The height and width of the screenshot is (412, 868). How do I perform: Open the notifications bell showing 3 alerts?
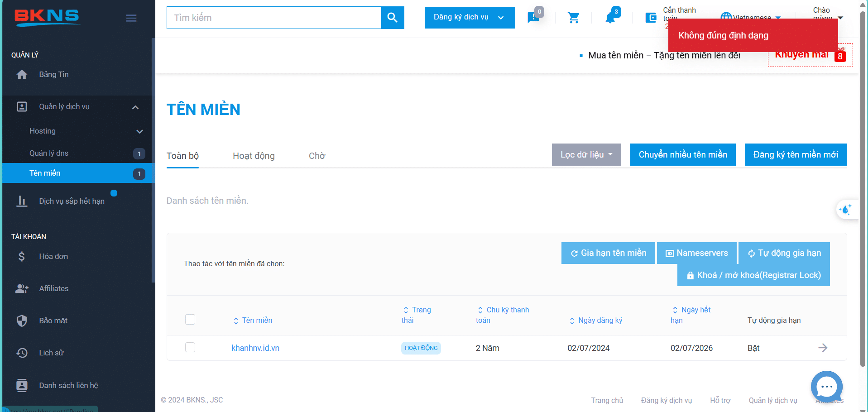(x=611, y=18)
